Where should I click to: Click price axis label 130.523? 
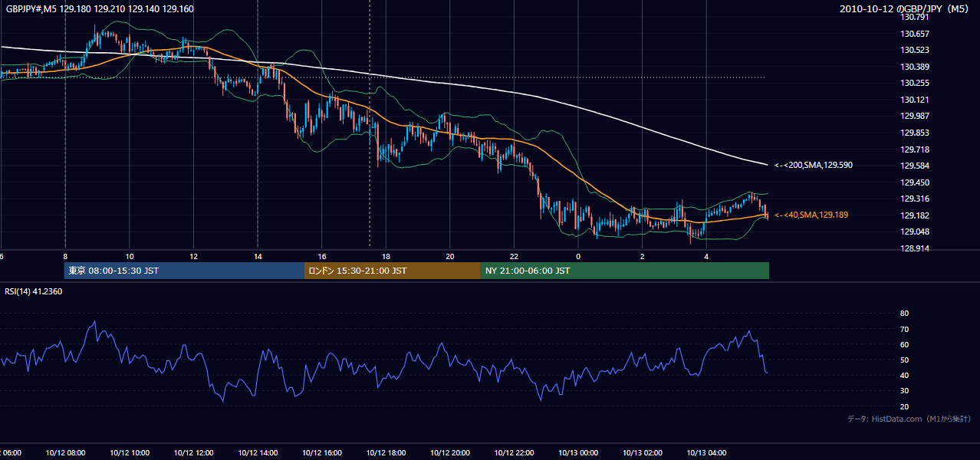[x=914, y=50]
